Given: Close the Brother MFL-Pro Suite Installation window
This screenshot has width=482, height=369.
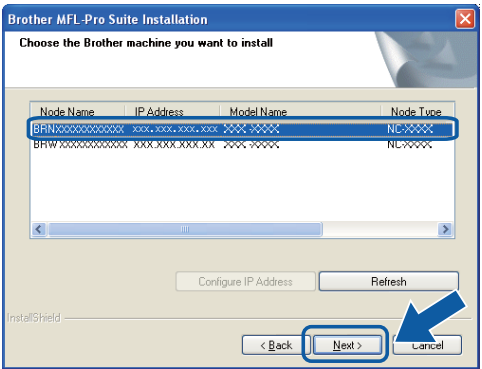Looking at the screenshot, I should pyautogui.click(x=465, y=19).
